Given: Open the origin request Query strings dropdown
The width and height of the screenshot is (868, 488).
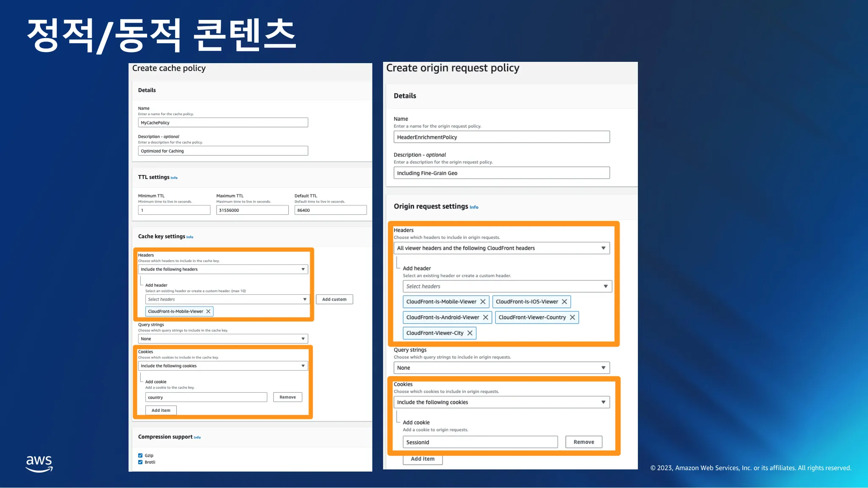Looking at the screenshot, I should (x=501, y=368).
